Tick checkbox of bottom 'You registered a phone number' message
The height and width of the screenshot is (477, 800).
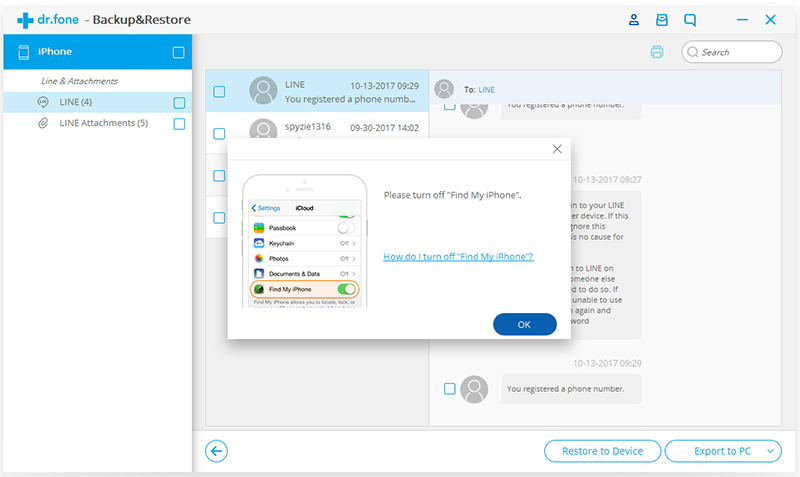[449, 389]
